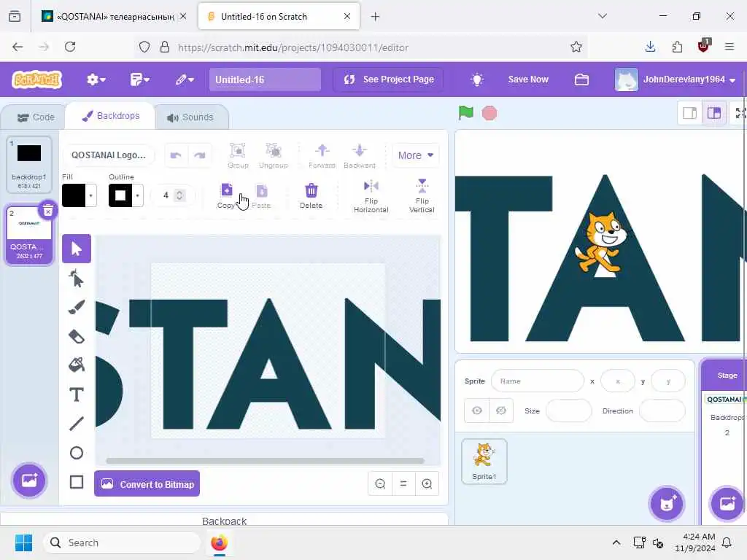Reset paint canvas zoom
This screenshot has height=560, width=747.
click(x=403, y=484)
